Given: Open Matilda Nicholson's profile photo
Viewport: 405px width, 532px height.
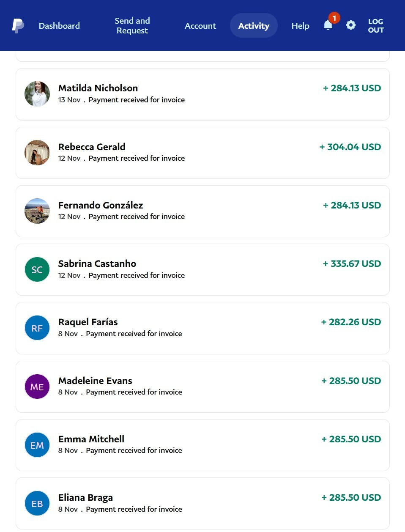Looking at the screenshot, I should 37,94.
